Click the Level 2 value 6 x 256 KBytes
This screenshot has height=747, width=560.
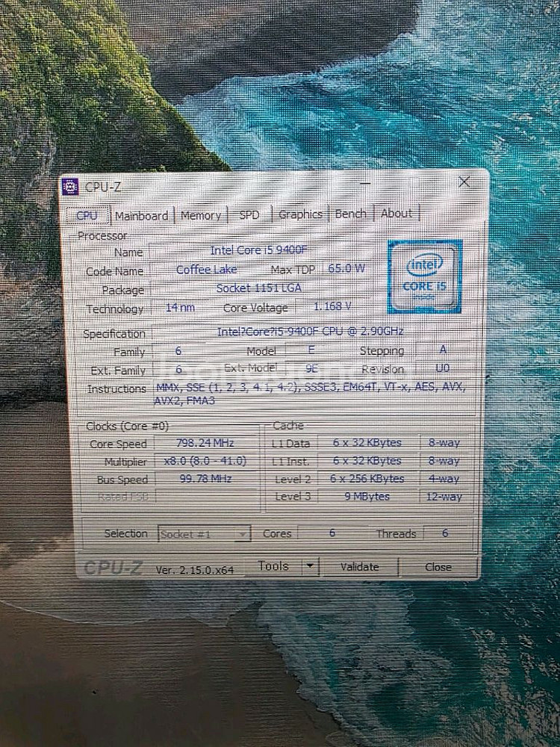(x=367, y=478)
